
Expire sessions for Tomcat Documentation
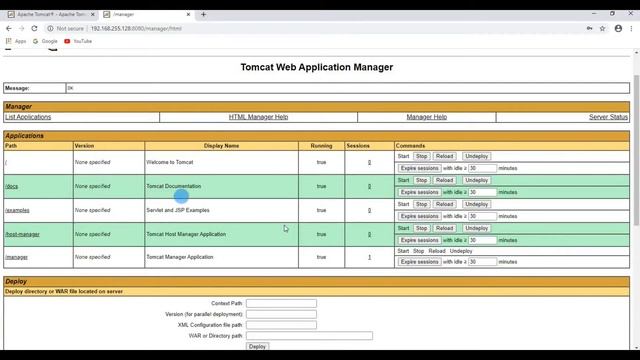pyautogui.click(x=419, y=192)
